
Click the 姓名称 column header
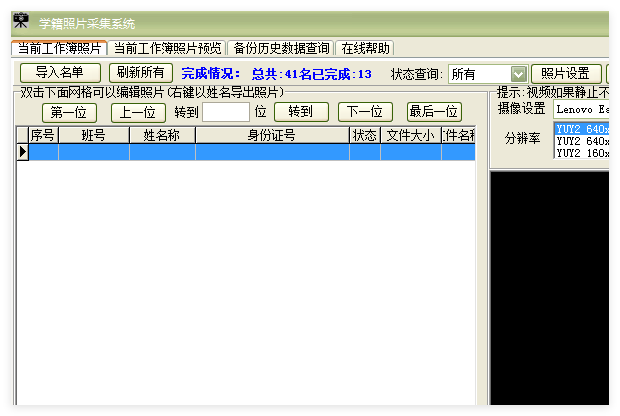coord(162,135)
